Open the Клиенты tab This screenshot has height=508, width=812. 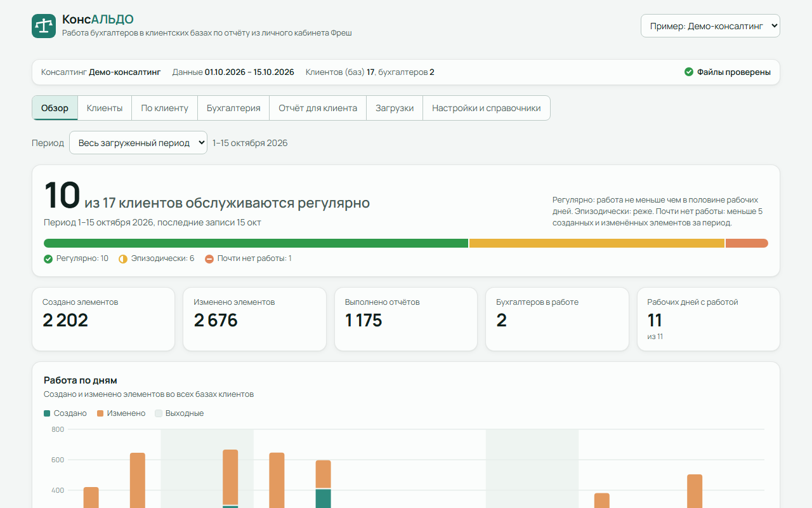105,108
